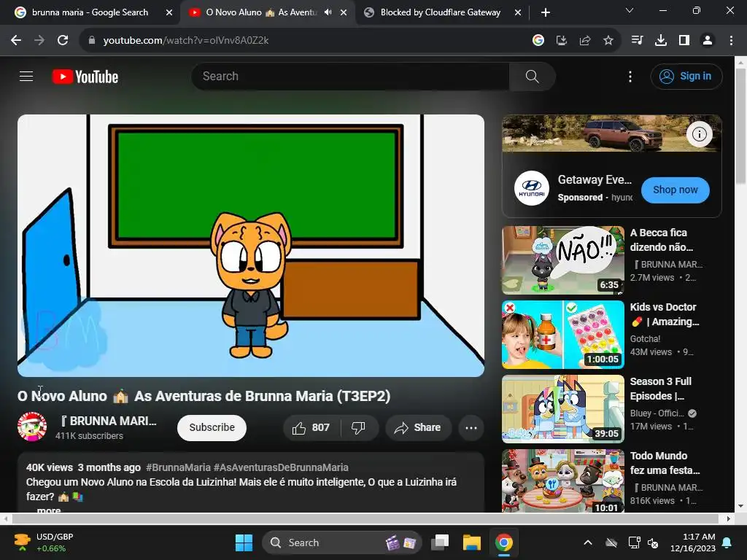Open Chrome media controls
Viewport: 747px width, 560px height.
637,41
